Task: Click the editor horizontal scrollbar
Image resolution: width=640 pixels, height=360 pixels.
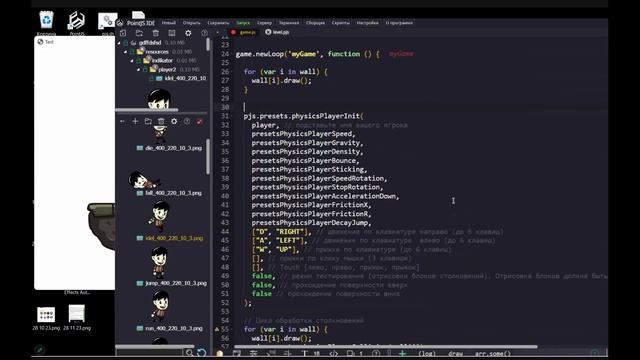Action: pos(386,347)
